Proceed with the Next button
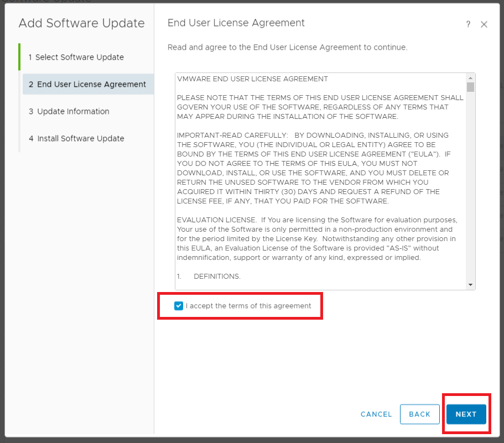Screen dimensions: 504x443 [466, 414]
